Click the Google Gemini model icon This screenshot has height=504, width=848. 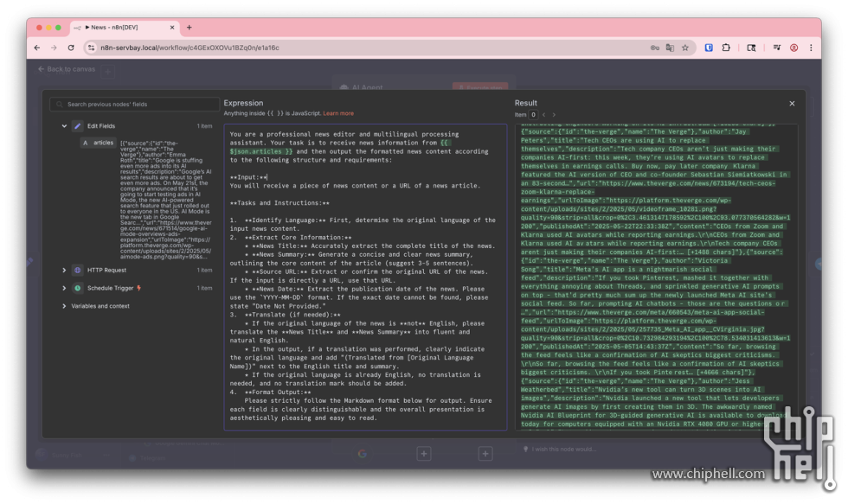pyautogui.click(x=363, y=454)
